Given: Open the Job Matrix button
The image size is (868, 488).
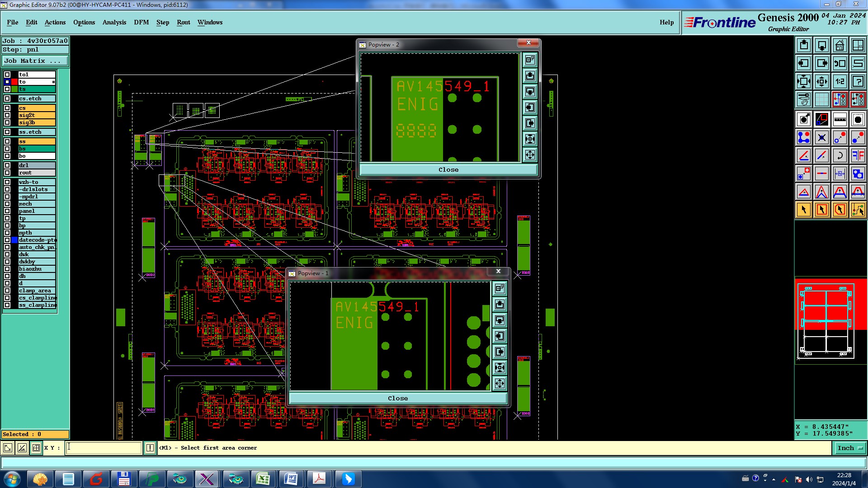Looking at the screenshot, I should 35,61.
